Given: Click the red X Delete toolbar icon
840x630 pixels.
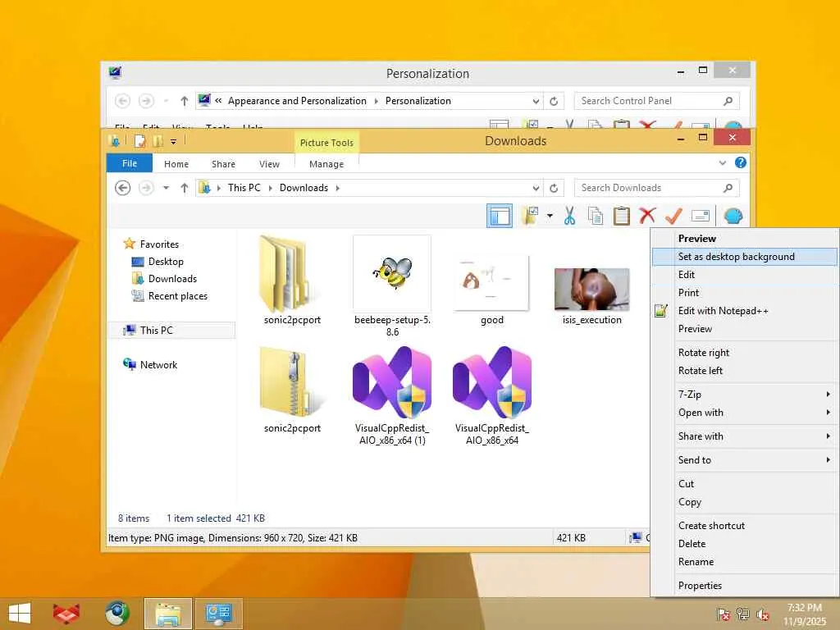Looking at the screenshot, I should pyautogui.click(x=647, y=216).
